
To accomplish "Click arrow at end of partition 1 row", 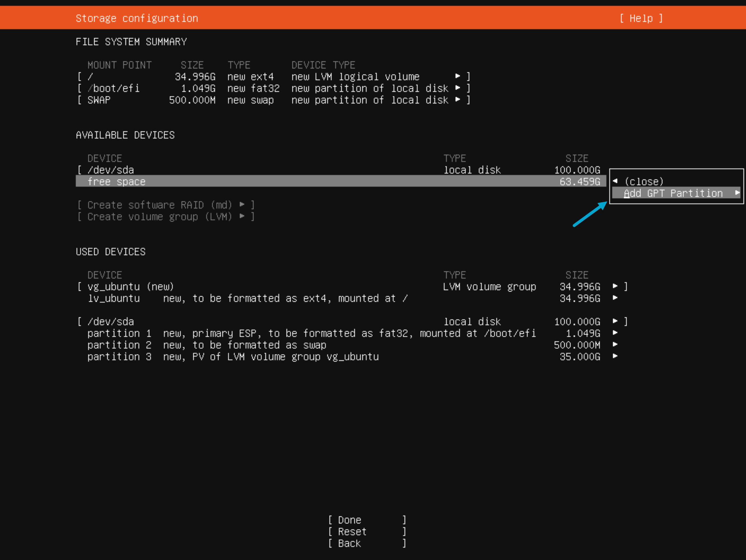I will click(x=615, y=333).
